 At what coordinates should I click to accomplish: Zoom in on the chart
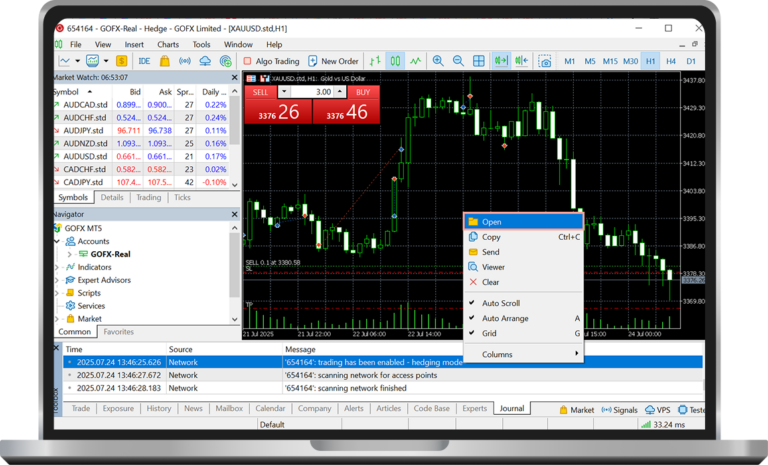click(x=438, y=61)
